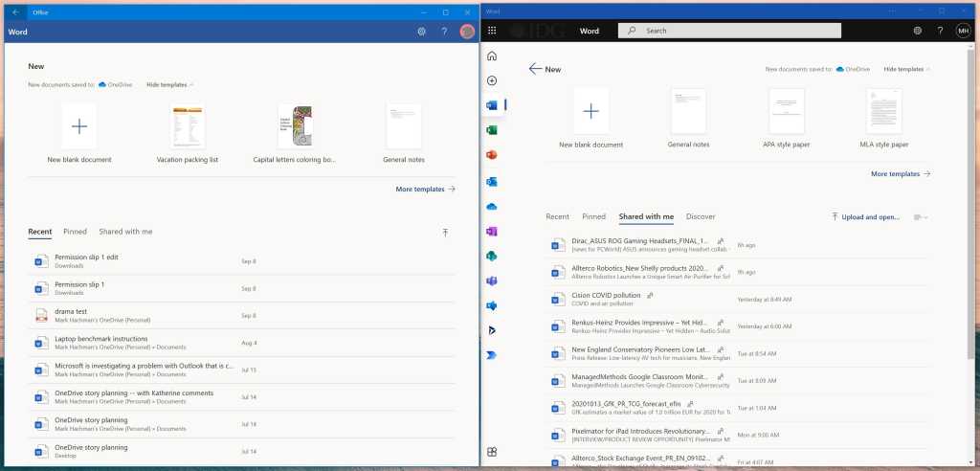Open the list view options dropdown
Screen dimensions: 980x471
(921, 217)
